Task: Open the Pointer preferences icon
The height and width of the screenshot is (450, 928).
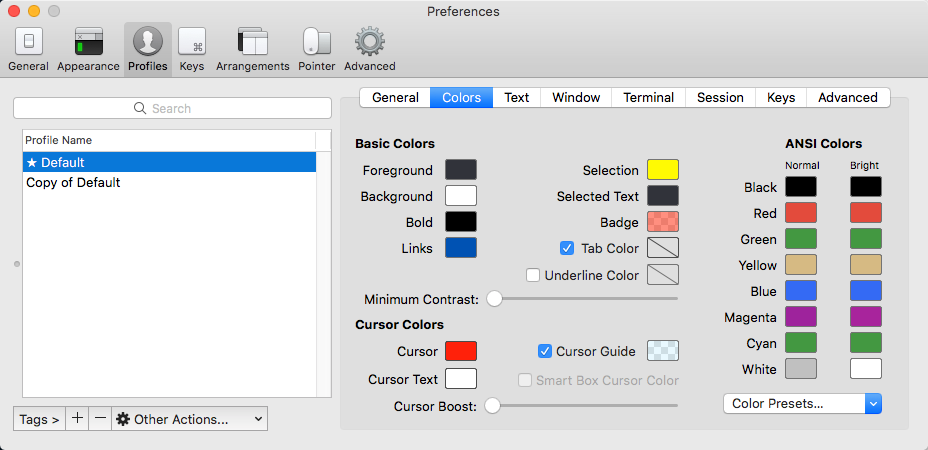Action: [x=316, y=42]
